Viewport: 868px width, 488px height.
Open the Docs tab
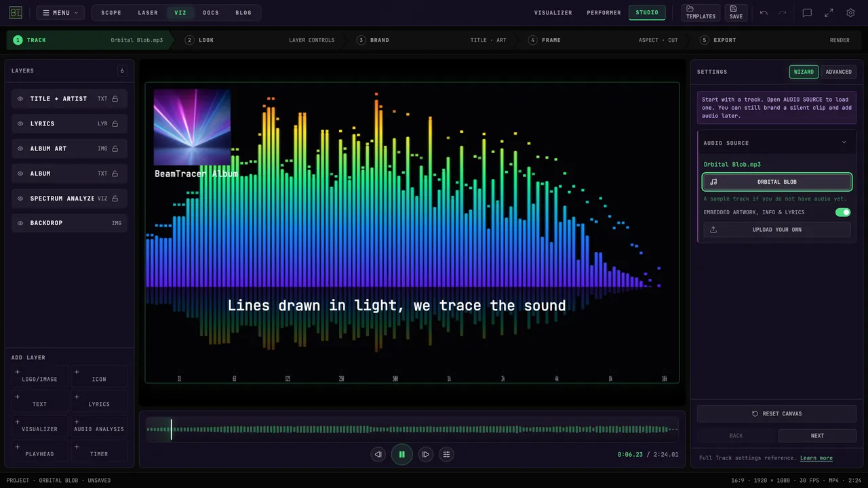pyautogui.click(x=211, y=13)
